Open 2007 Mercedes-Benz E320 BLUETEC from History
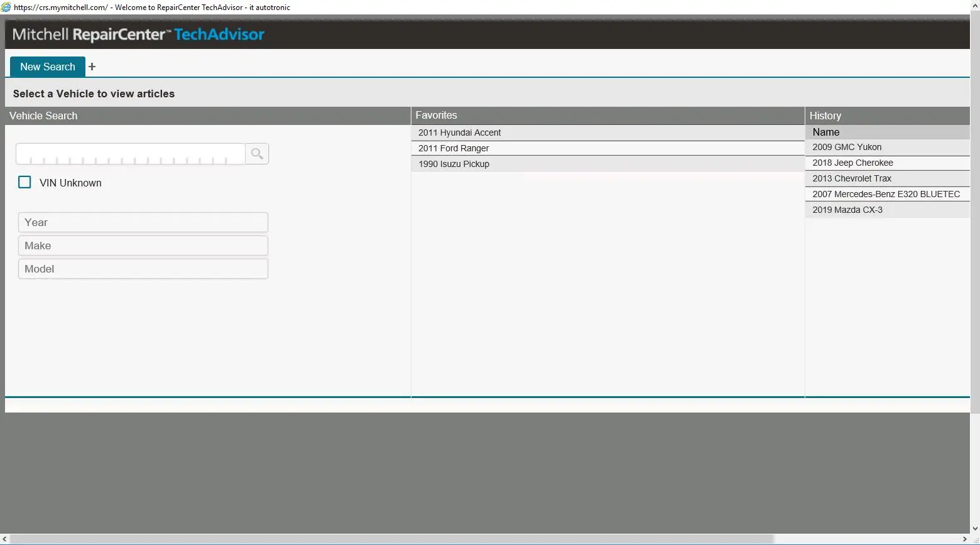The width and height of the screenshot is (980, 545). point(887,194)
